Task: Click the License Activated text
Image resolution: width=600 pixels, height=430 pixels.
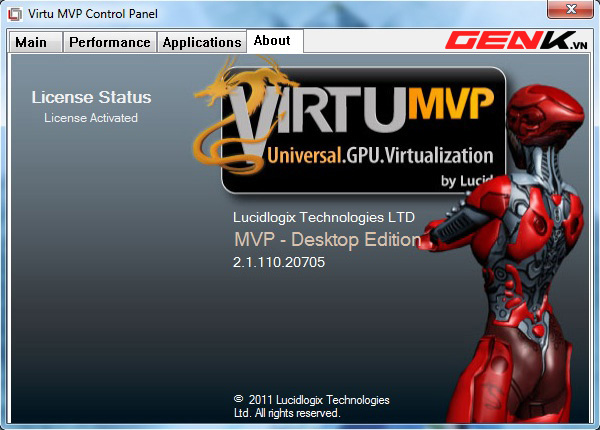Action: click(91, 118)
